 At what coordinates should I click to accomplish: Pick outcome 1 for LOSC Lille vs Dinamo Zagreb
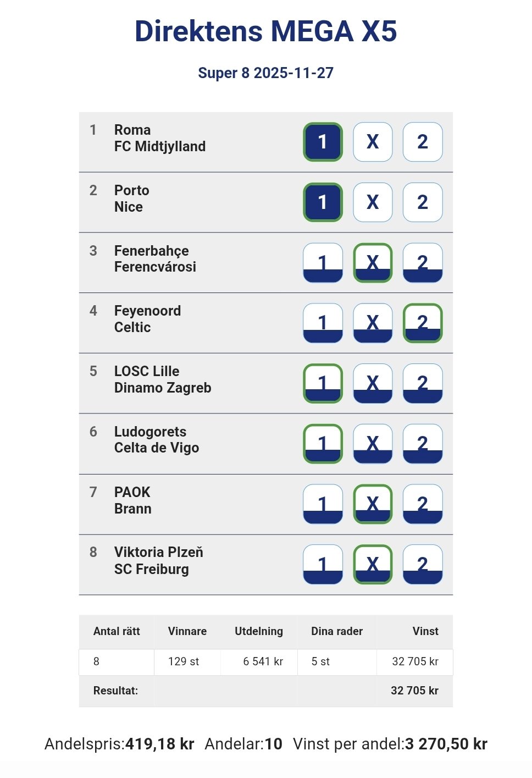(323, 383)
